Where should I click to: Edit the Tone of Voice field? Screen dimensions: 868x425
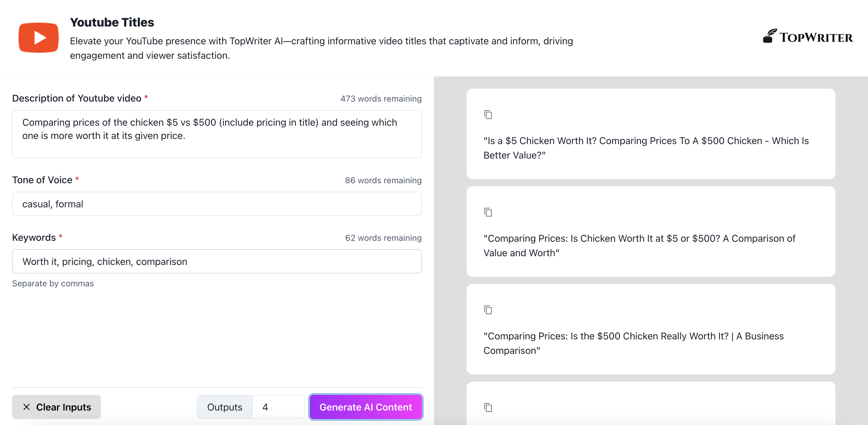217,204
